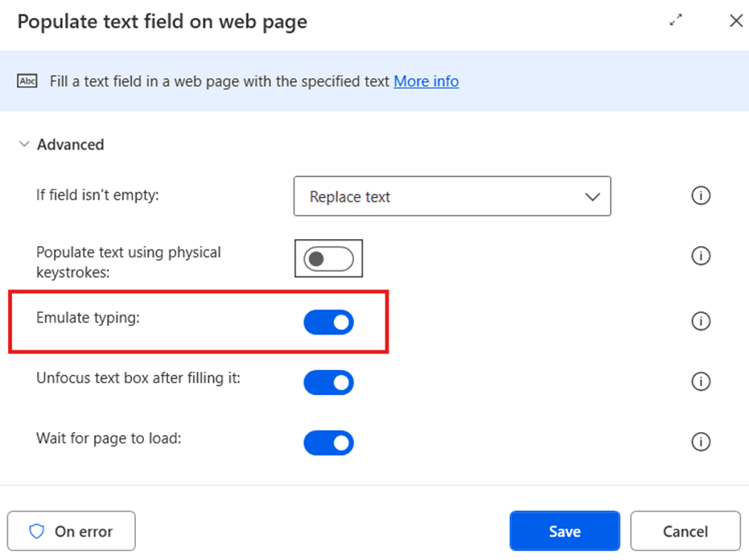Click info icon for 'If field isn't empty'

point(701,196)
